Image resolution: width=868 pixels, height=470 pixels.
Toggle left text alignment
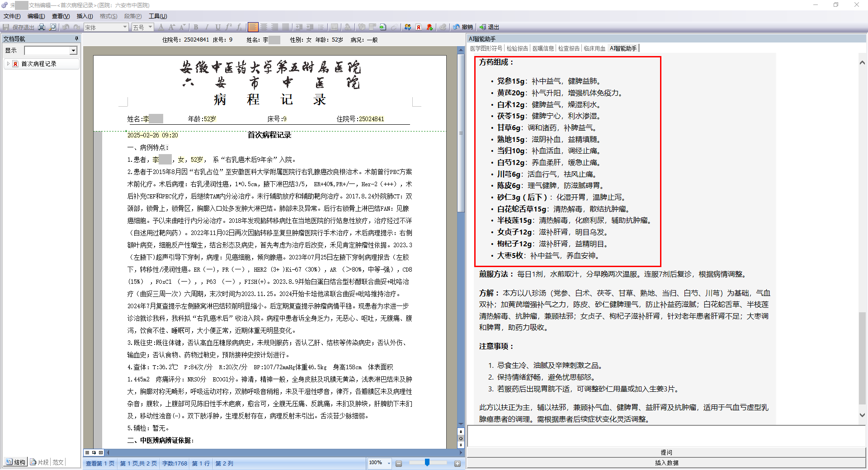pyautogui.click(x=253, y=27)
